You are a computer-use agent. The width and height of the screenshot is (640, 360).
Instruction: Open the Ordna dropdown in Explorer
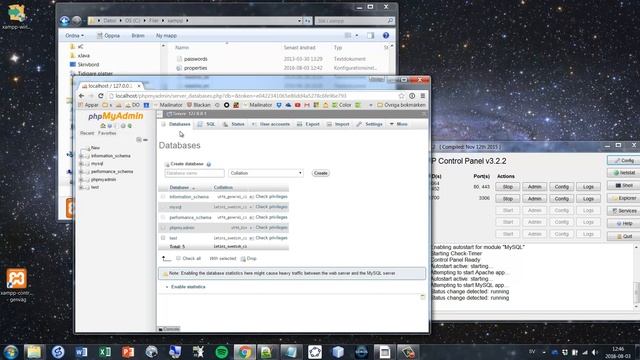click(74, 36)
